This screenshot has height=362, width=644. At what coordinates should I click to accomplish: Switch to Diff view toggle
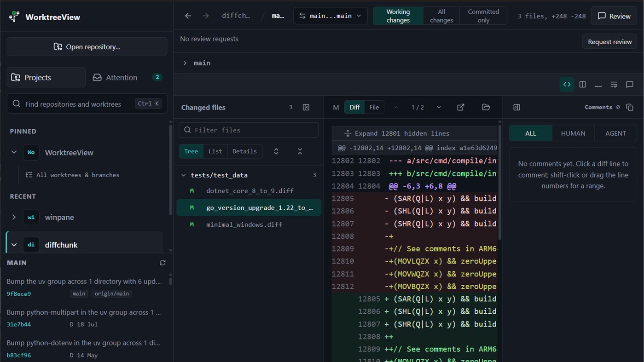(354, 107)
